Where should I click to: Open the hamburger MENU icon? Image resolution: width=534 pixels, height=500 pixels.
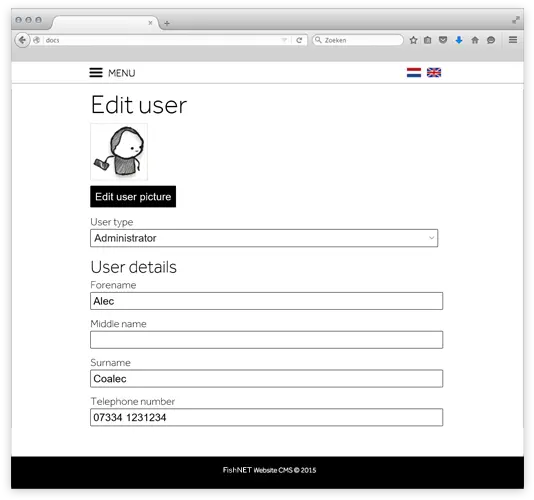[x=96, y=73]
